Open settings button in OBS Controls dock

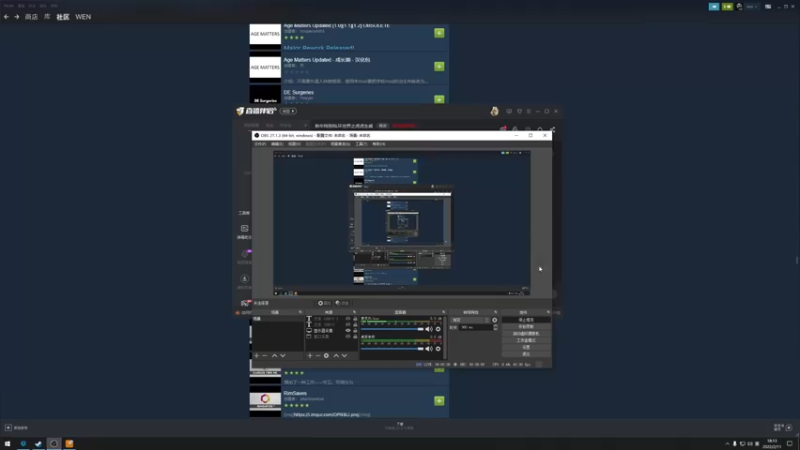[526, 347]
